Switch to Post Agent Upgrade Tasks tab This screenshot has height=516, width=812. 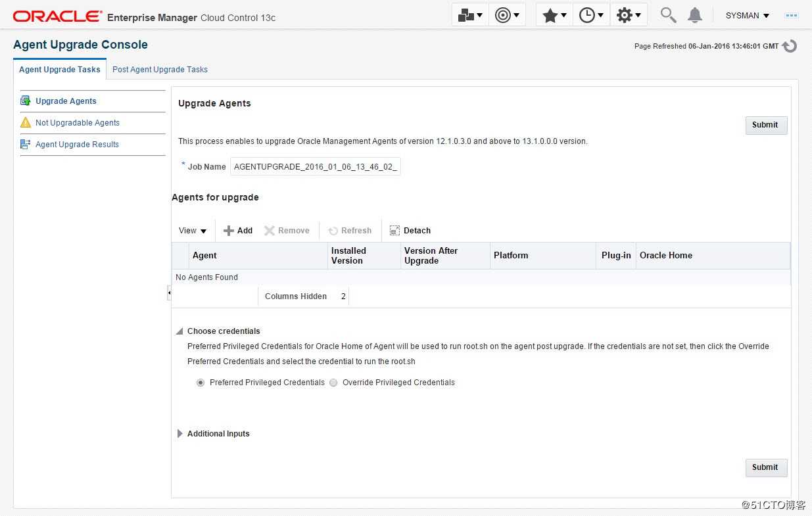pyautogui.click(x=160, y=69)
